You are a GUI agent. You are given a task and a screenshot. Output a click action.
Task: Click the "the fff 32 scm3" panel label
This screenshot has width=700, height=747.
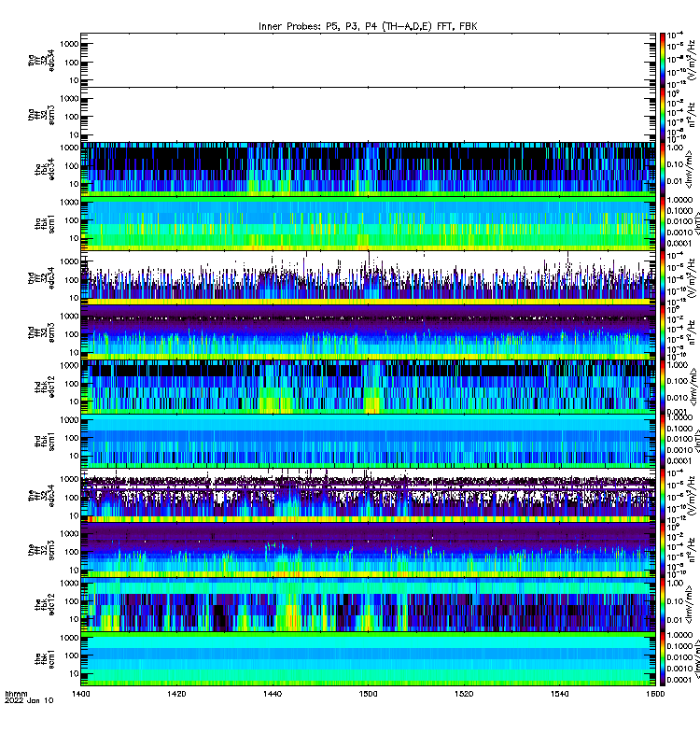click(41, 550)
